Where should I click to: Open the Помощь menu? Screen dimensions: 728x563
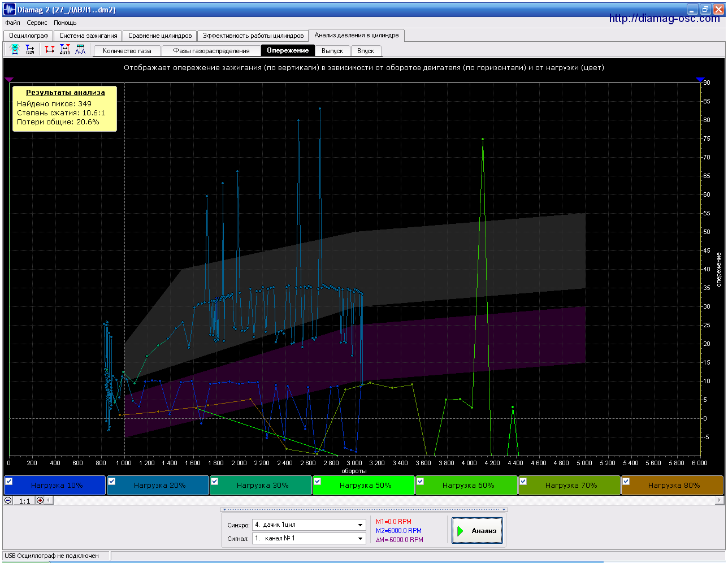pyautogui.click(x=65, y=23)
